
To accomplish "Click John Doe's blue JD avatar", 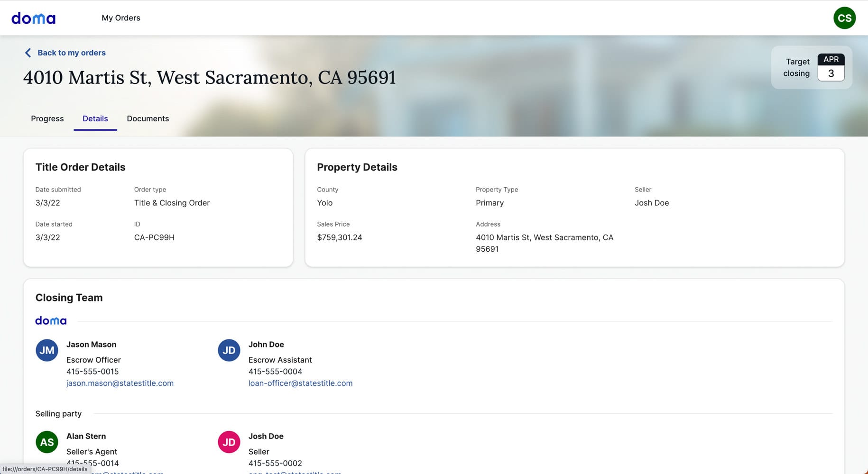I will click(229, 350).
